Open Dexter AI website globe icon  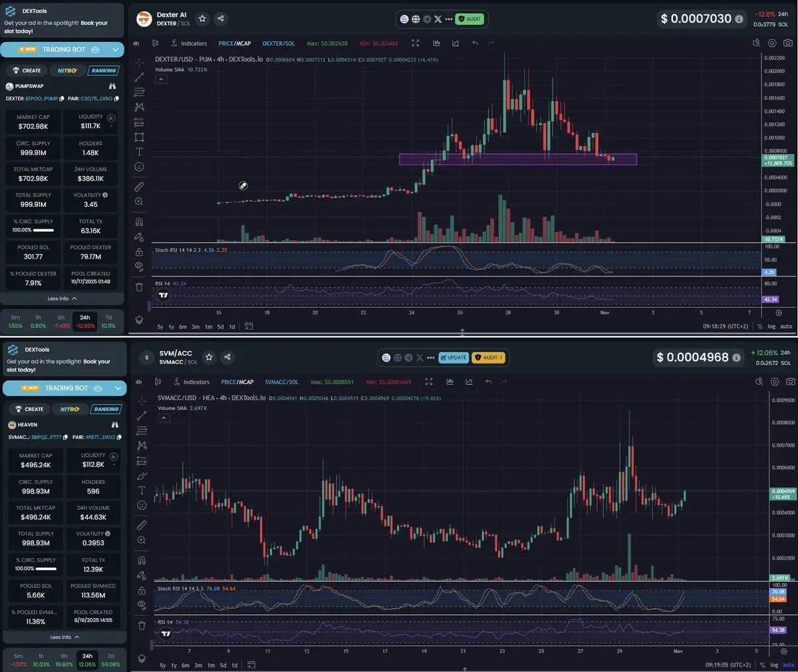click(416, 19)
